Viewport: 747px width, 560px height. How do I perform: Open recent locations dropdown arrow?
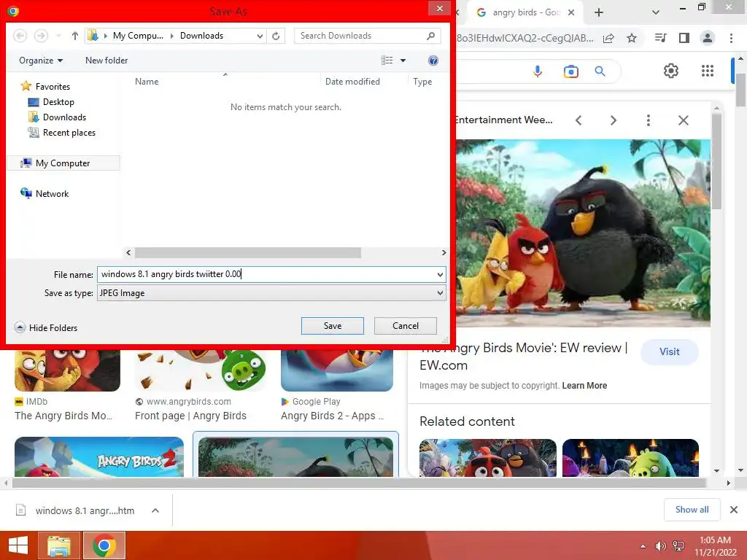pyautogui.click(x=58, y=36)
